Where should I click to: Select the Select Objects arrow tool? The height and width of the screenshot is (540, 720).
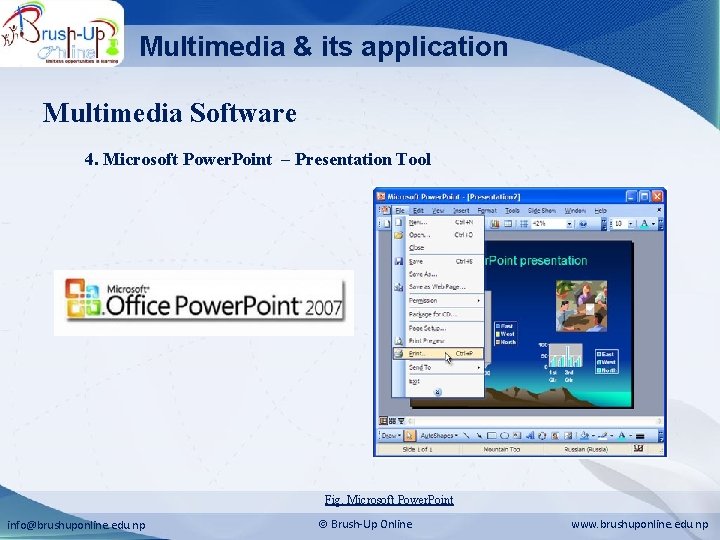coord(410,436)
